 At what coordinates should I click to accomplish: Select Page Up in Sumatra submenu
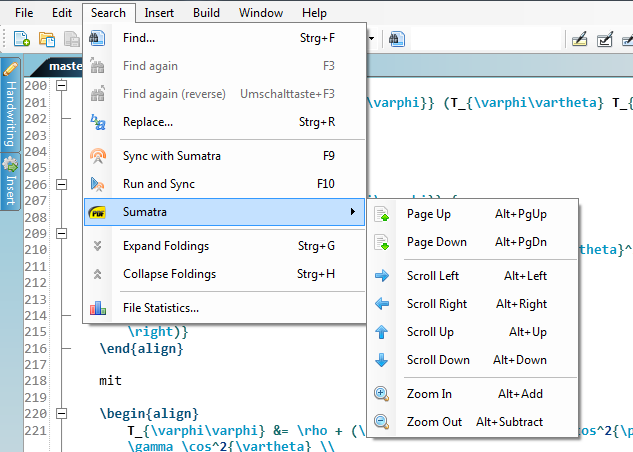pyautogui.click(x=472, y=214)
